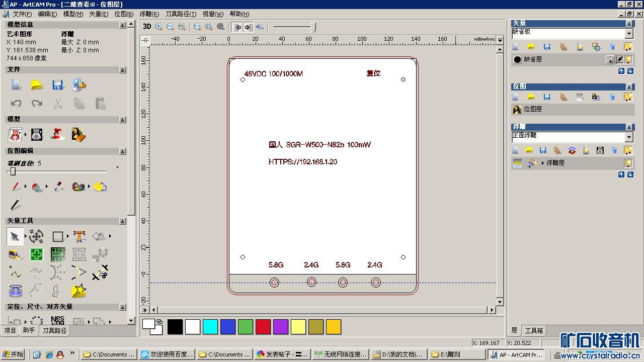Pick the colour dropper tool in 位图编辑
The image size is (644, 362).
59,187
